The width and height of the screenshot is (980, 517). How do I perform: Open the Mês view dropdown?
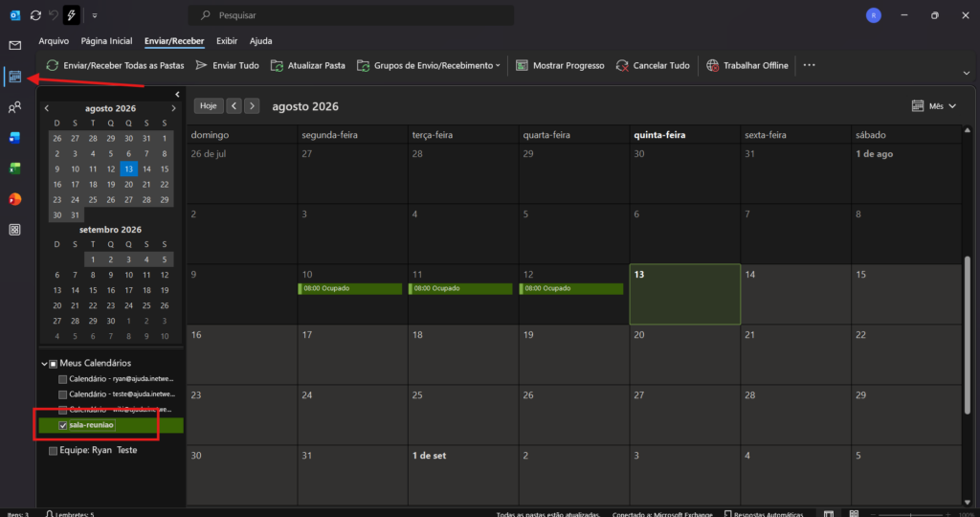(x=934, y=105)
